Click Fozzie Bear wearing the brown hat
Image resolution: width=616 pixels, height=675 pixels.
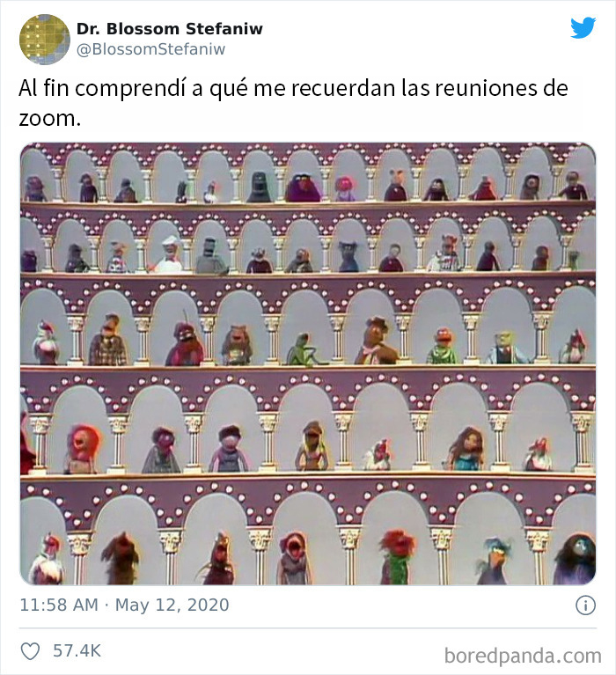[376, 341]
